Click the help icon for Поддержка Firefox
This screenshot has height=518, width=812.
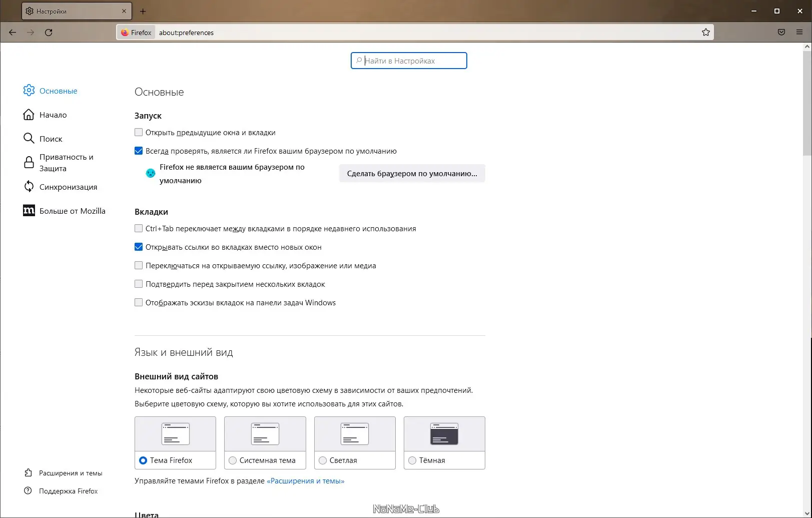pos(28,491)
